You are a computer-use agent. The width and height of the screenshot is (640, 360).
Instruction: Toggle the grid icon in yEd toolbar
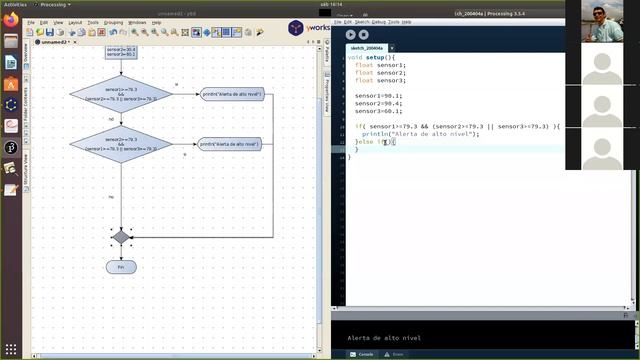(x=226, y=32)
